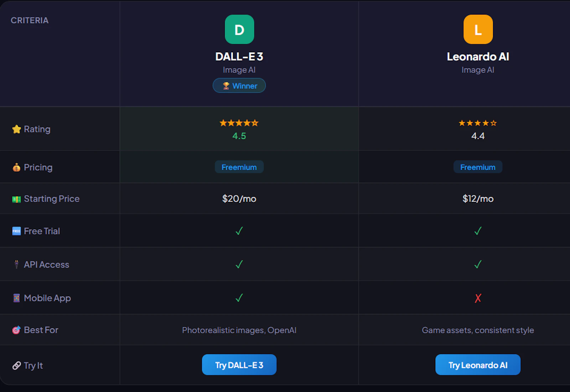Screen dimensions: 570x392
Task: Click Leonardo AI four-star rating stars
Action: (x=478, y=123)
